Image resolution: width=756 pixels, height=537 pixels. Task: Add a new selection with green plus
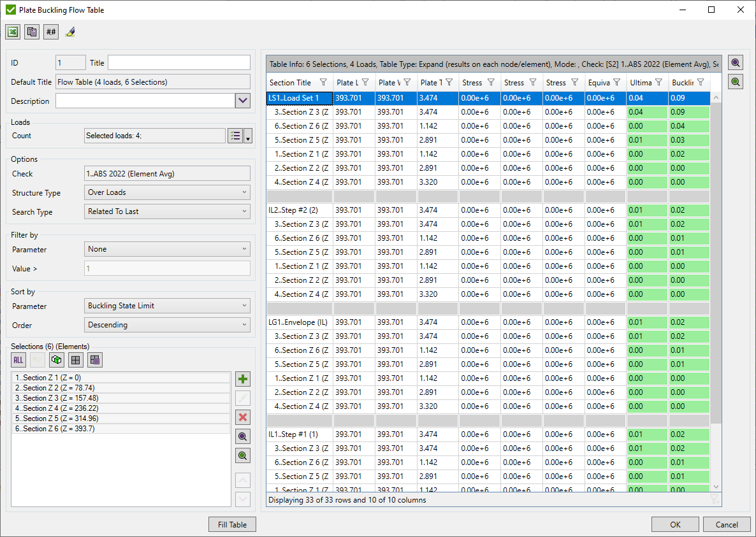242,378
